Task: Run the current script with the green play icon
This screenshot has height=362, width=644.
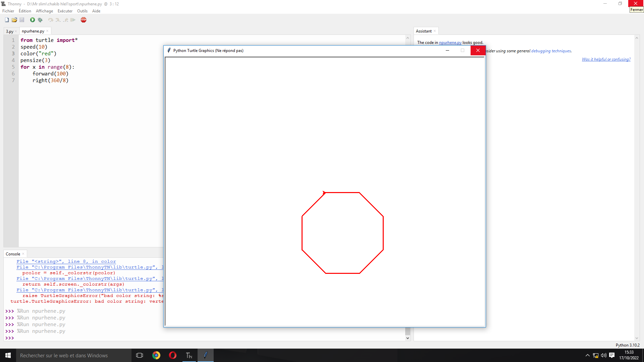Action: point(33,20)
